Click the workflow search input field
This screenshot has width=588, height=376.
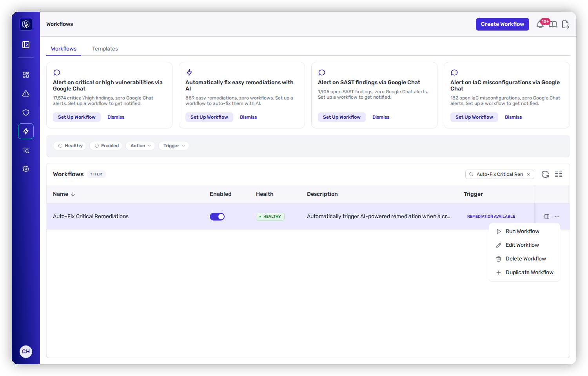(x=499, y=174)
